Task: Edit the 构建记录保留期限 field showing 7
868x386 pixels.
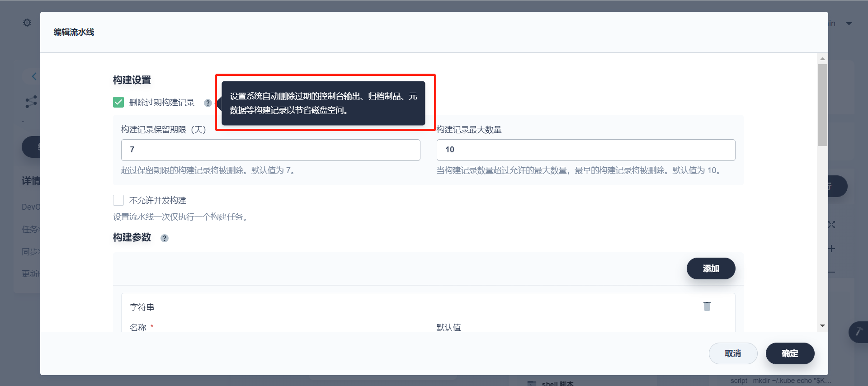Action: [x=270, y=150]
